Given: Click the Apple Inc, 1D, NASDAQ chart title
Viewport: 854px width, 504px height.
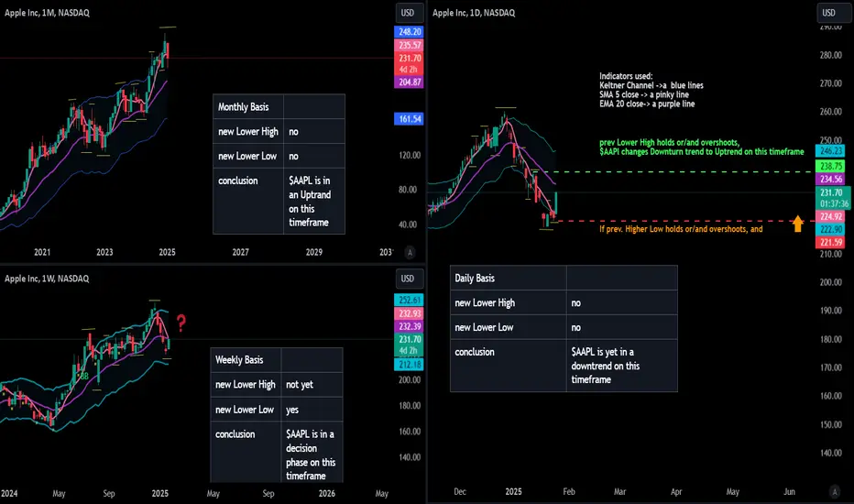Looking at the screenshot, I should [474, 13].
